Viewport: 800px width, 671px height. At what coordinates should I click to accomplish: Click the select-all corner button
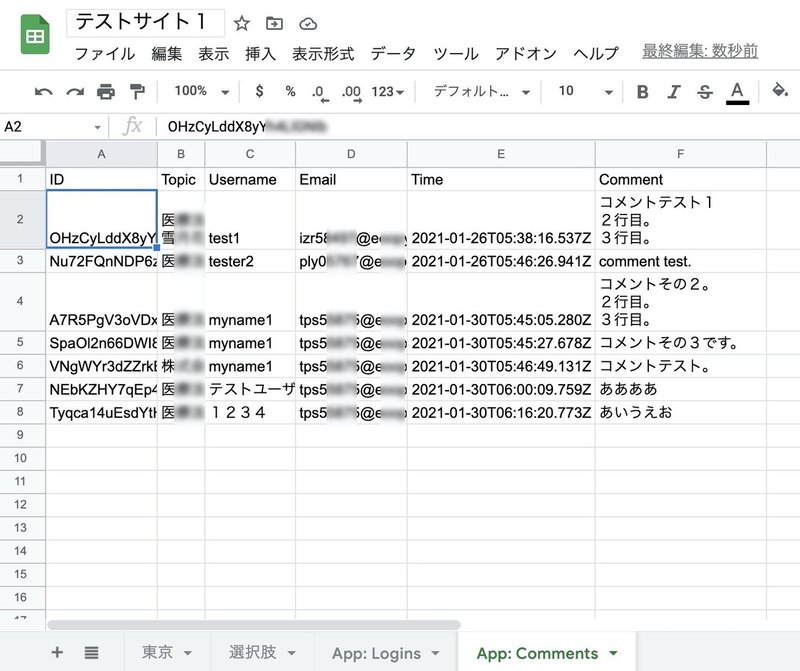point(22,153)
